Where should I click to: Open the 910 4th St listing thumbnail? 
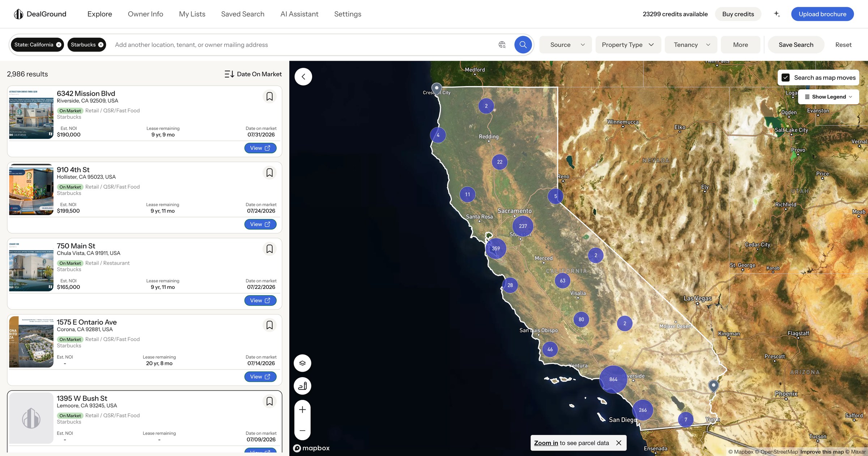tap(31, 190)
